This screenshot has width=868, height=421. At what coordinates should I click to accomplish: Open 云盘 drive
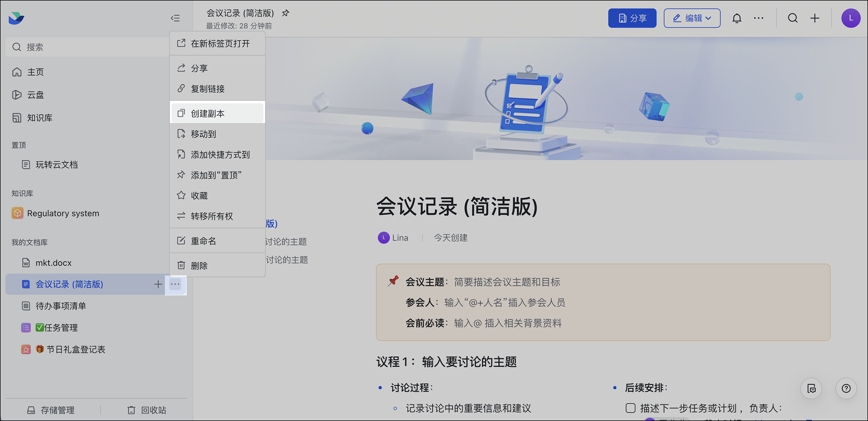coord(35,95)
